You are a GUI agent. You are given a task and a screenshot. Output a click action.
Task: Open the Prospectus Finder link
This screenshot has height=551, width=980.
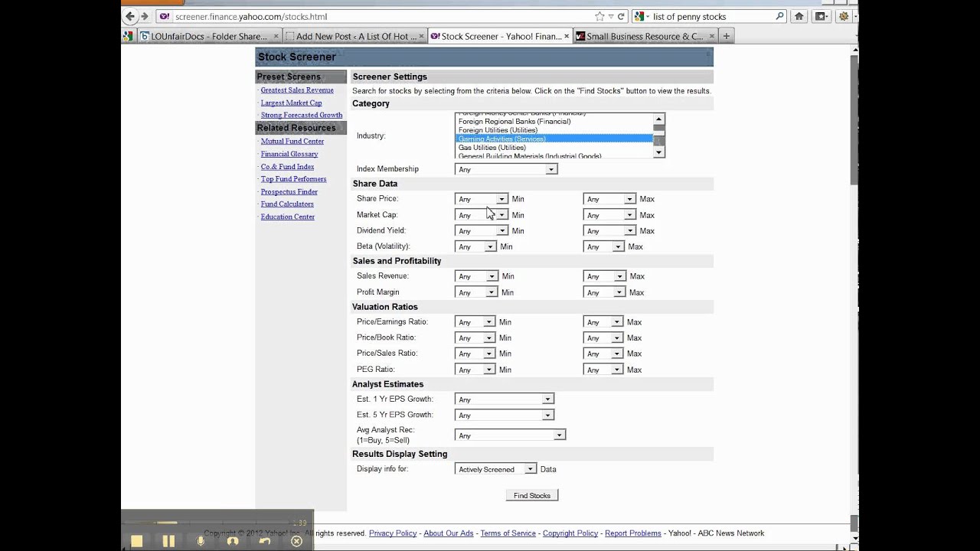(289, 192)
